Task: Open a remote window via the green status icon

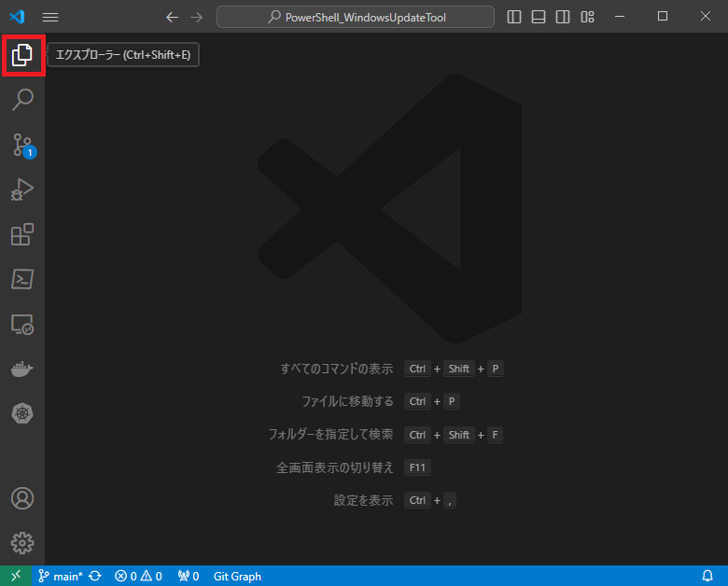Action: [16, 576]
